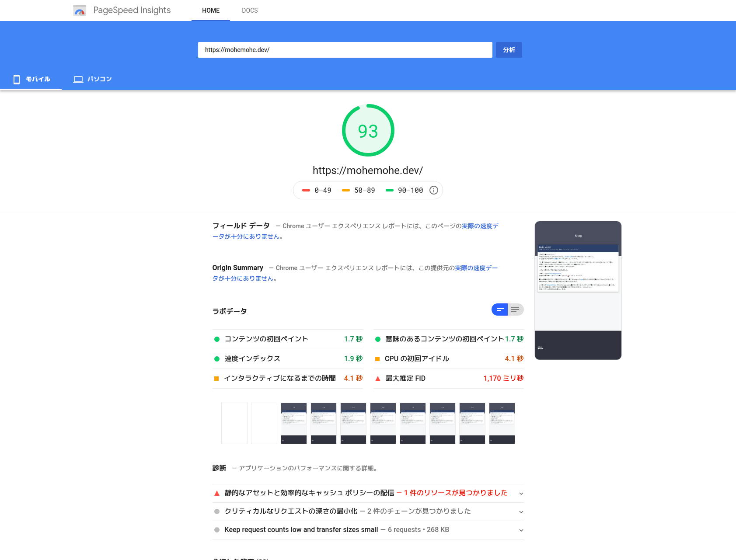The width and height of the screenshot is (736, 560).
Task: Click 意味のあるコンテンツの初回ペイント metric
Action: pyautogui.click(x=449, y=339)
